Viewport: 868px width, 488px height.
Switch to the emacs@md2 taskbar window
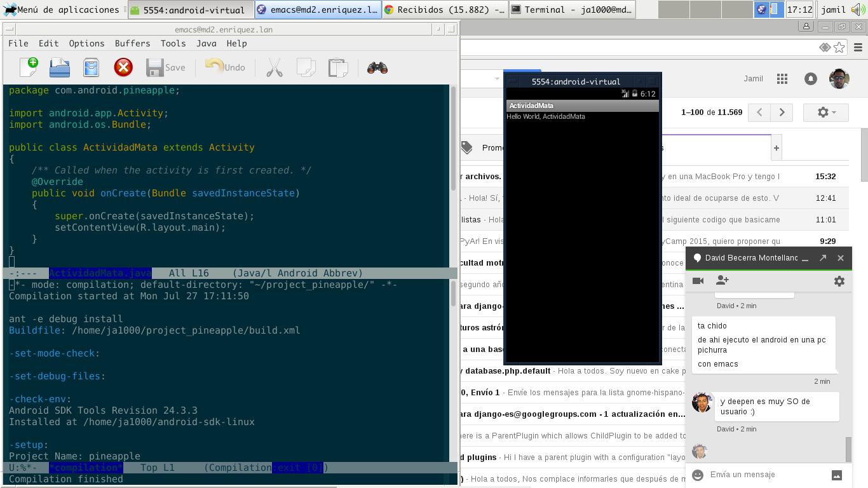pos(318,10)
